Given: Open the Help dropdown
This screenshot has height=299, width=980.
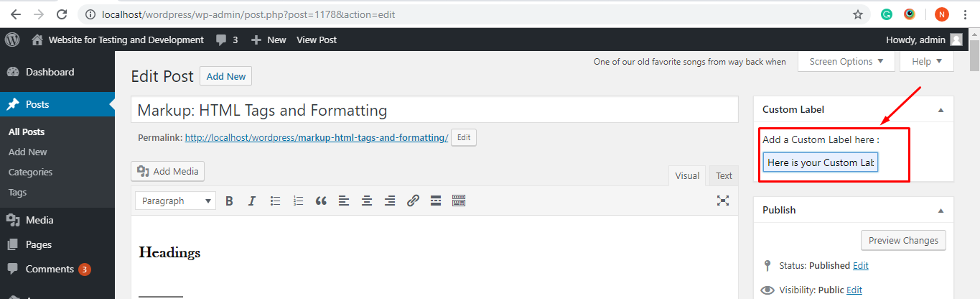Looking at the screenshot, I should 926,62.
